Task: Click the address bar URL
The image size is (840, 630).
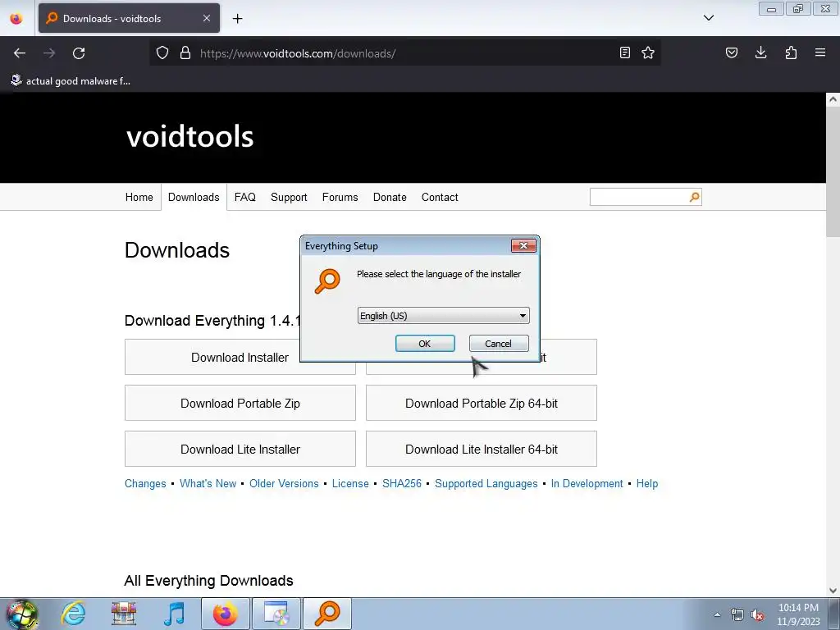Action: (298, 53)
